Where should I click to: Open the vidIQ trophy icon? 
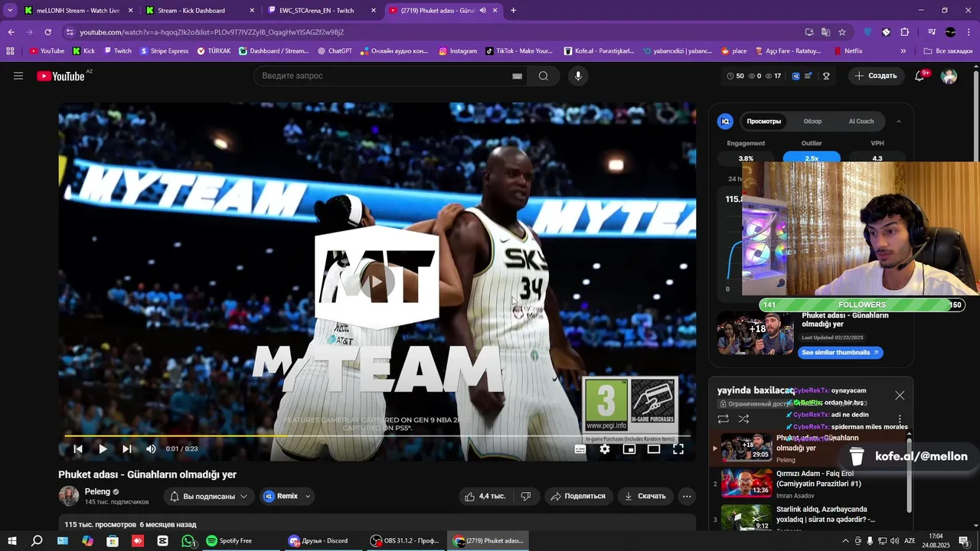coord(826,76)
